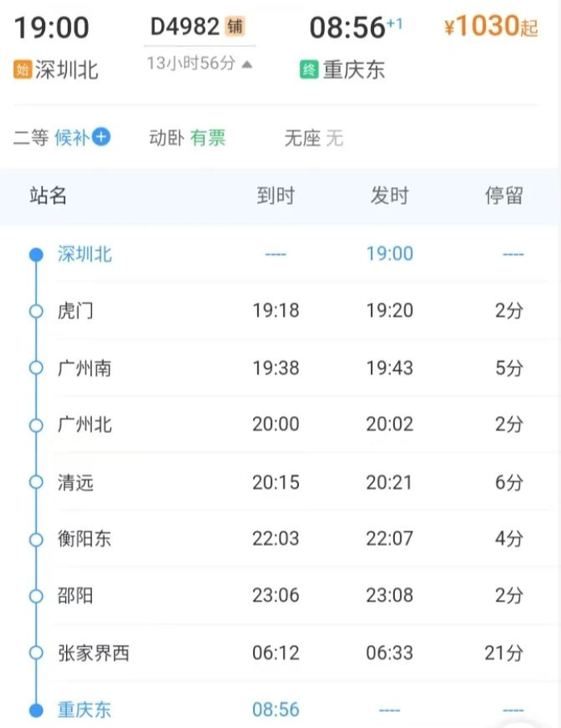Viewport: 561px width, 728px height.
Task: Click the green 终 terminal station badge
Action: 309,69
